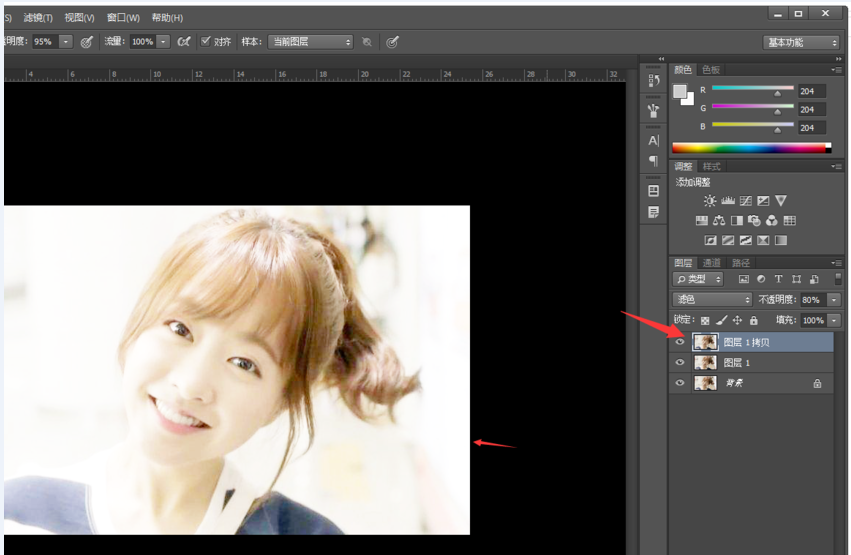Image resolution: width=851 pixels, height=555 pixels.
Task: Open the 滤色 blend mode dropdown
Action: coord(712,300)
